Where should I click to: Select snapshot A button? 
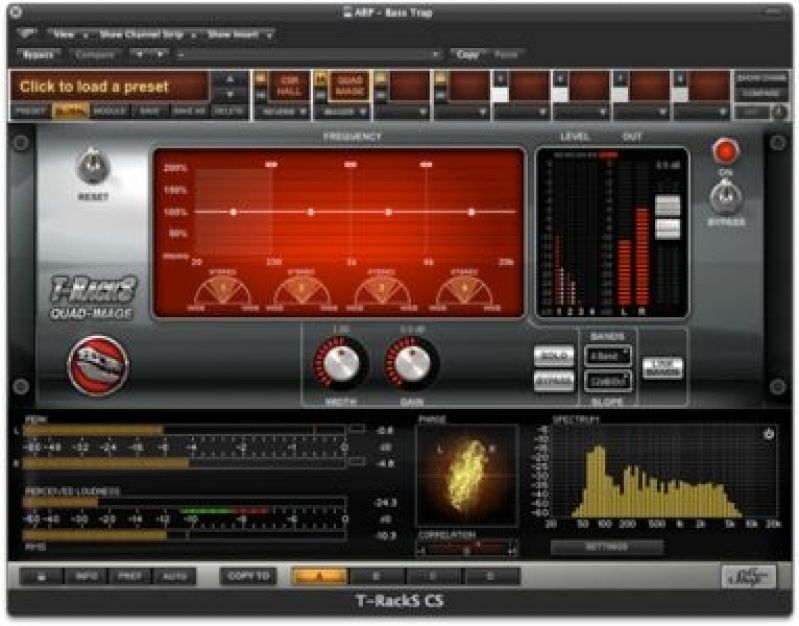[319, 577]
